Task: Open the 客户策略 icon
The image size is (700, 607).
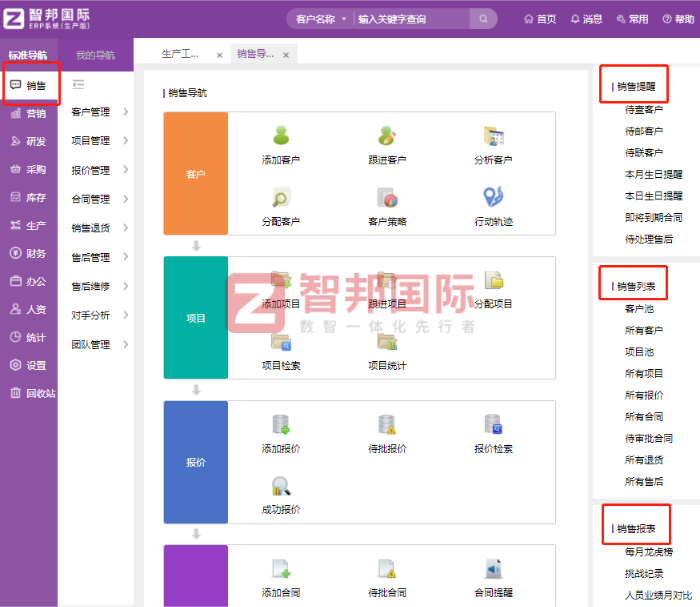Action: coord(387,197)
